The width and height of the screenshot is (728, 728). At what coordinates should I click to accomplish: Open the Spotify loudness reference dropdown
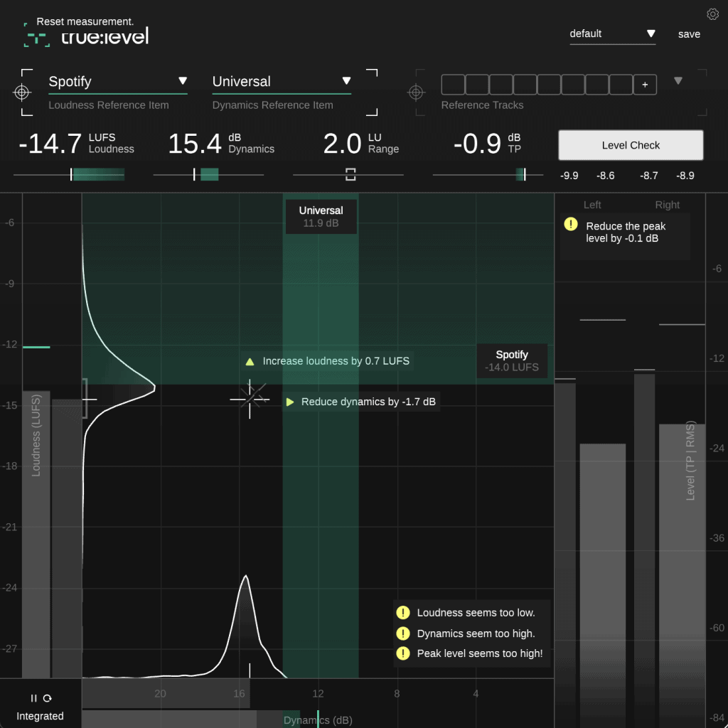(118, 82)
